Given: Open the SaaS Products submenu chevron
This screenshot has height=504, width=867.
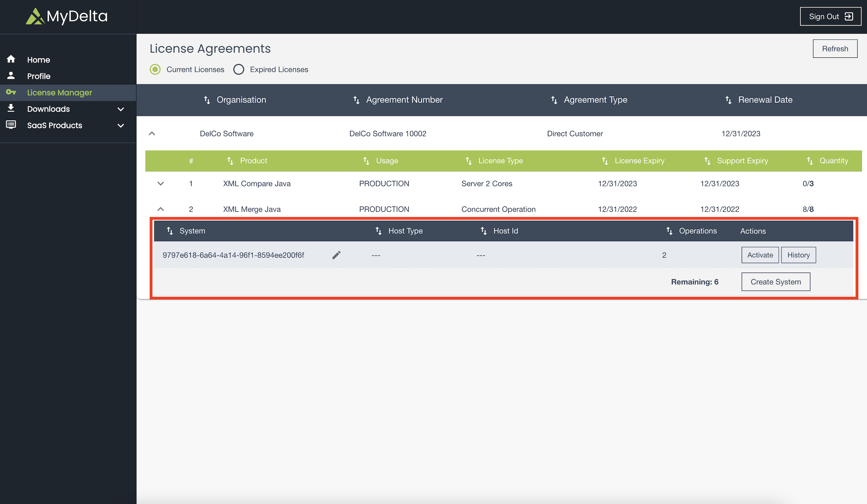Looking at the screenshot, I should pyautogui.click(x=121, y=125).
